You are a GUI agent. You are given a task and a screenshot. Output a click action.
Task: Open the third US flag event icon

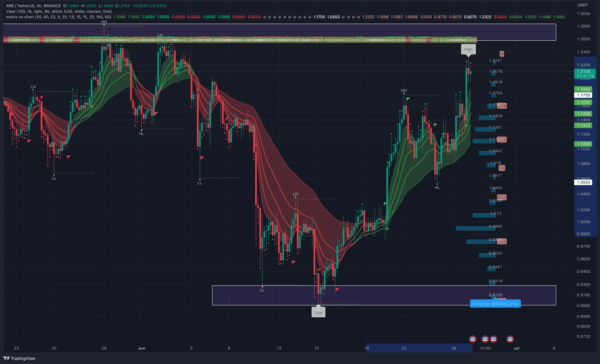(493, 339)
